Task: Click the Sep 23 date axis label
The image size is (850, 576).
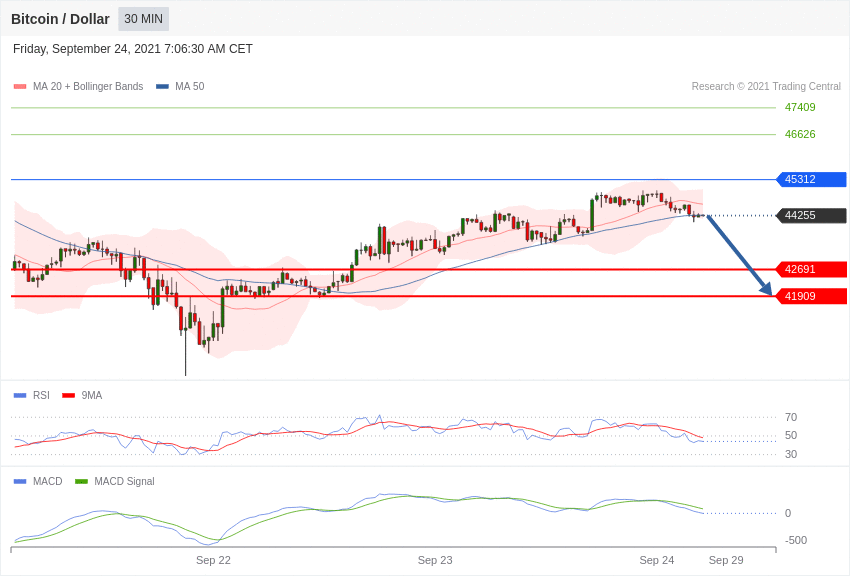Action: pos(435,560)
